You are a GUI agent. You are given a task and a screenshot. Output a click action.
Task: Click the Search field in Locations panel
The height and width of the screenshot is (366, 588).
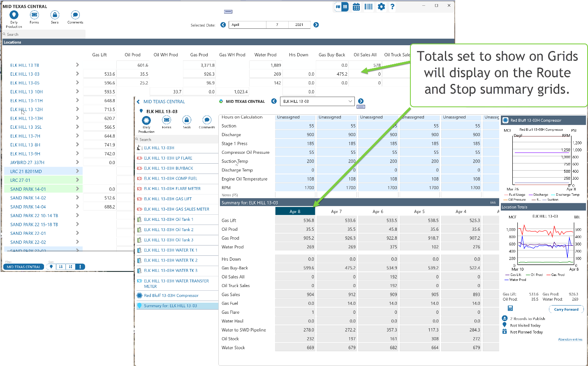pos(43,34)
